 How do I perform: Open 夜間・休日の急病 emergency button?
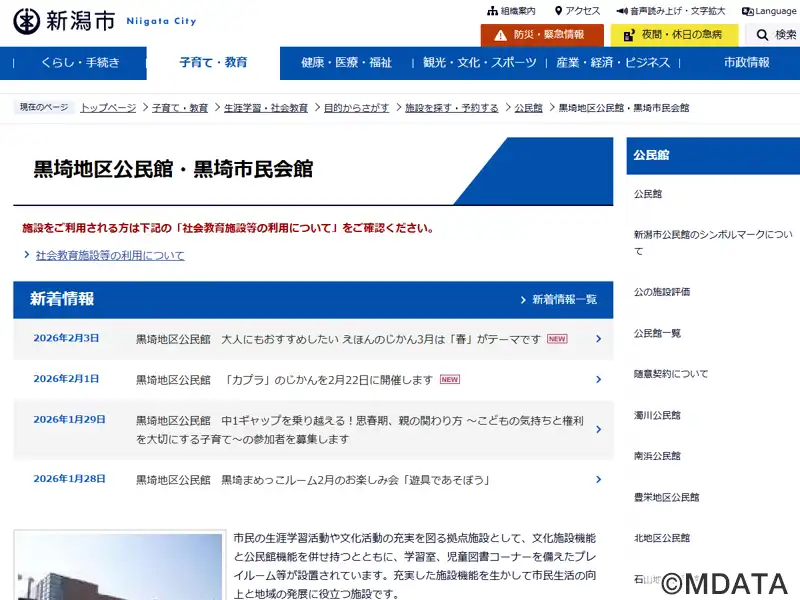[x=674, y=35]
